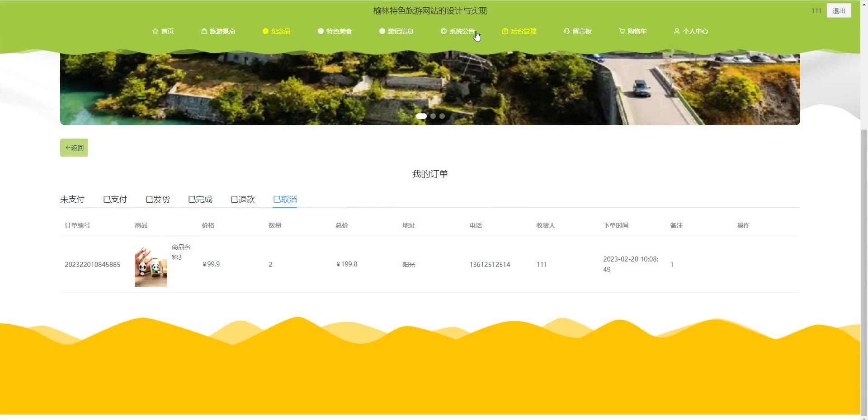Screen dimensions: 868x420
Task: Click the 特色美食 nav icon
Action: (321, 31)
